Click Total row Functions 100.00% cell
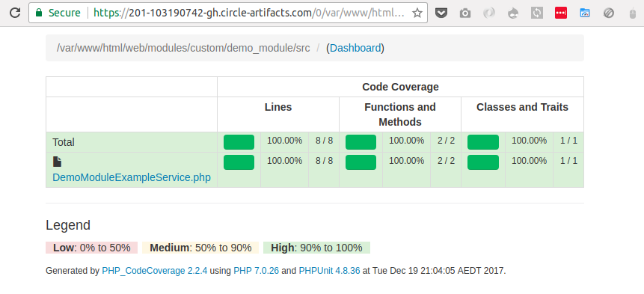This screenshot has width=644, height=294. click(x=407, y=142)
